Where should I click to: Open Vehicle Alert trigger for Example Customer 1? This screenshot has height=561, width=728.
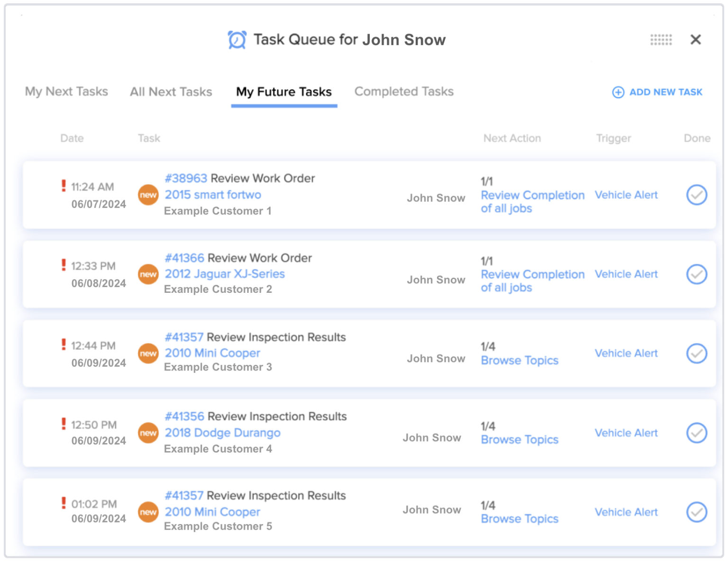pos(626,195)
